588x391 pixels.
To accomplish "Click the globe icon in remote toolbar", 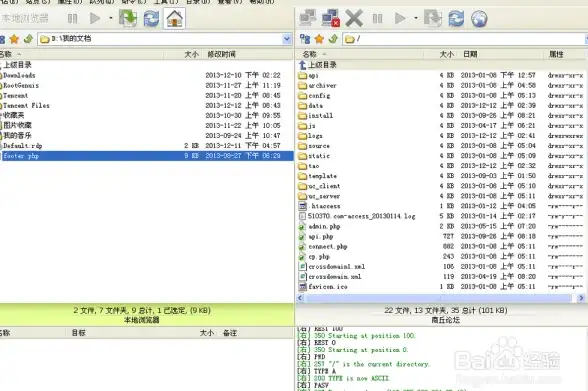I will click(479, 18).
